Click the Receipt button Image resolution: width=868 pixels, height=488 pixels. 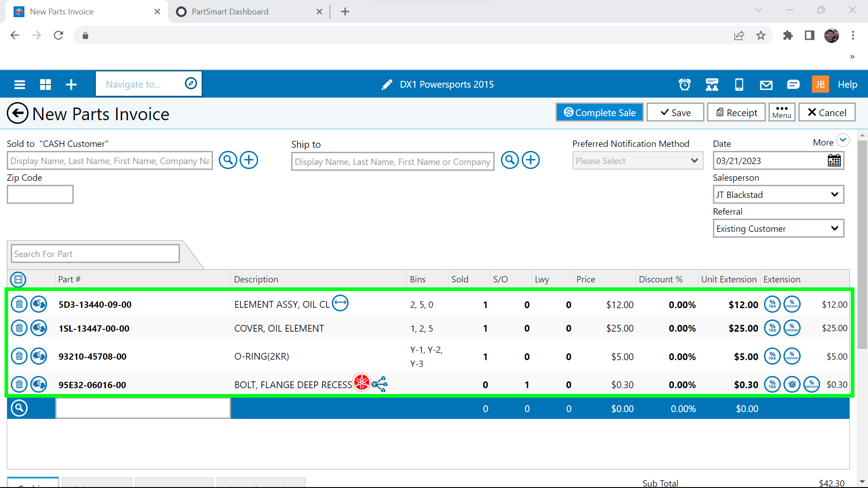[736, 113]
